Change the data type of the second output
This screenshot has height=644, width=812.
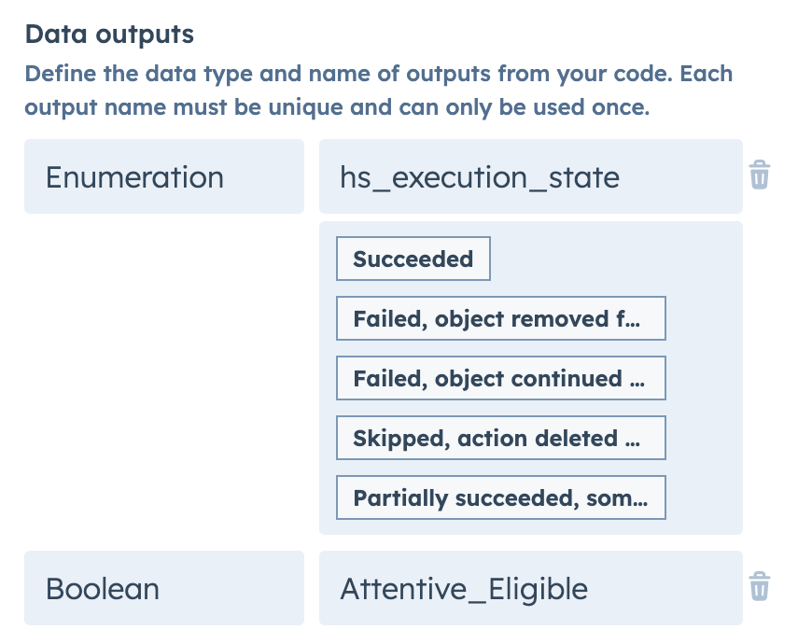(164, 588)
